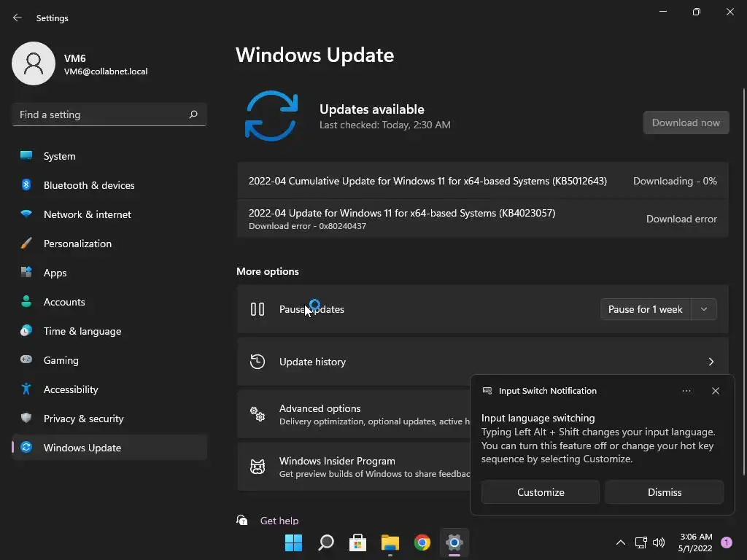The height and width of the screenshot is (560, 747).
Task: Click the VM6 user avatar picture
Action: tap(34, 63)
